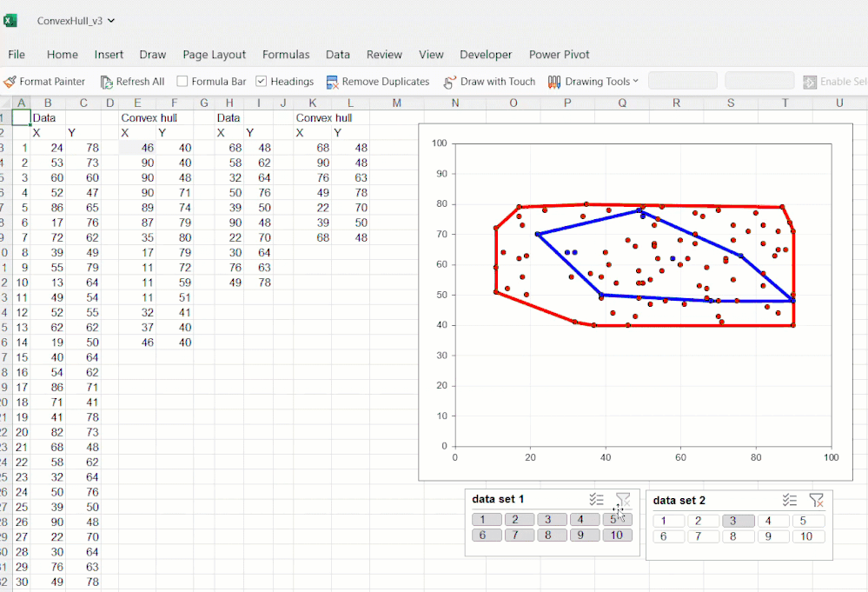
Task: Select cell A1
Action: click(21, 117)
